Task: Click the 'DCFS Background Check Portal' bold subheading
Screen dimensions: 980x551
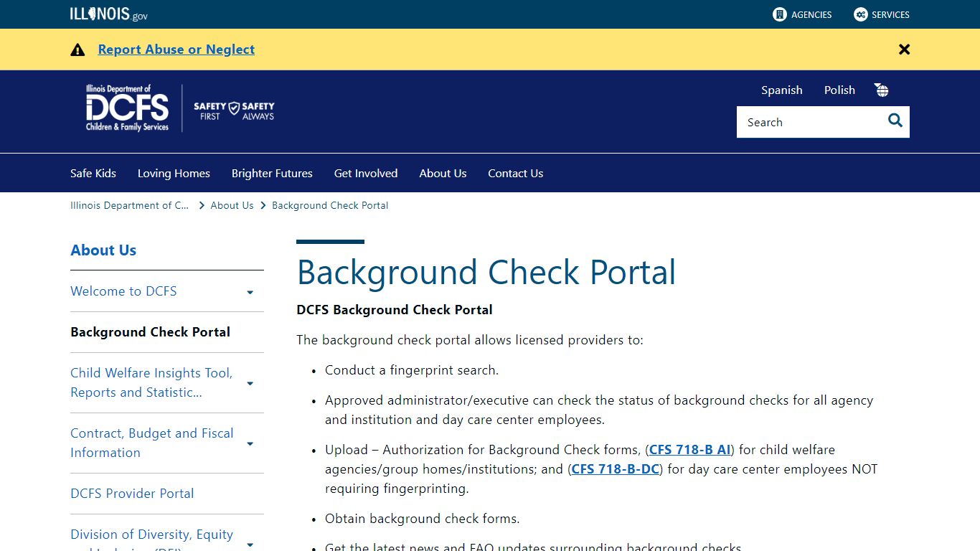Action: (395, 310)
